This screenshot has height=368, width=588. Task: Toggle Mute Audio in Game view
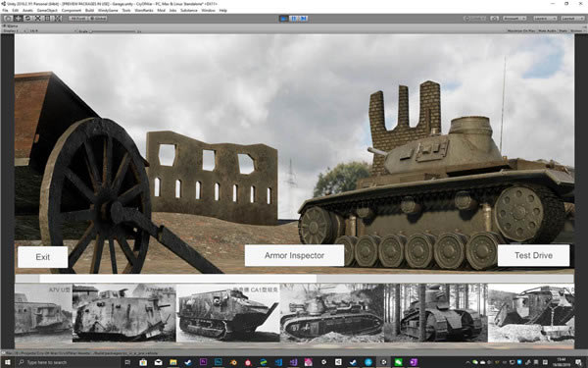[548, 30]
